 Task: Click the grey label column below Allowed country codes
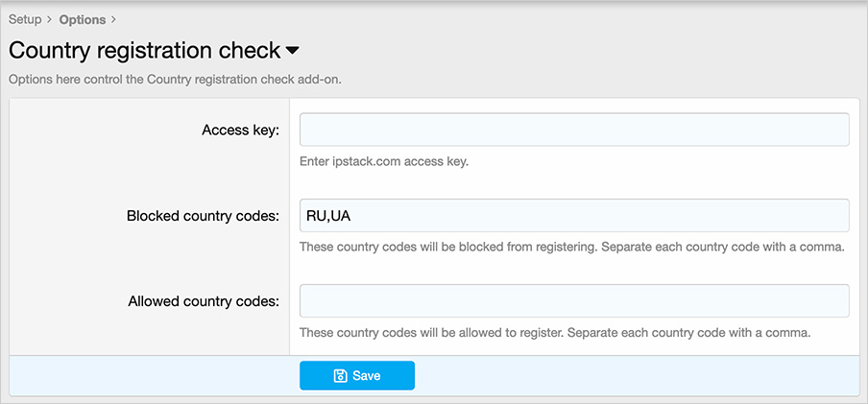pyautogui.click(x=149, y=336)
